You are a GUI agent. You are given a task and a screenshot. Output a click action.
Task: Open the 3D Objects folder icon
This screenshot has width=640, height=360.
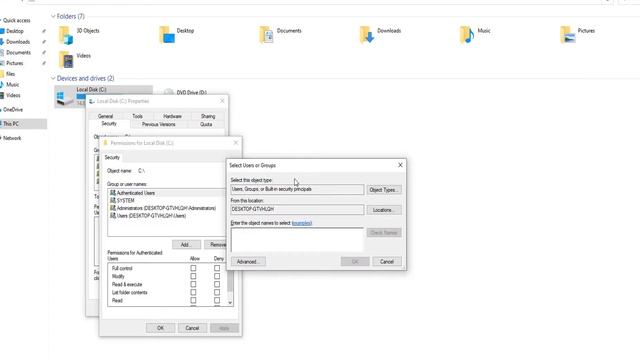(66, 35)
